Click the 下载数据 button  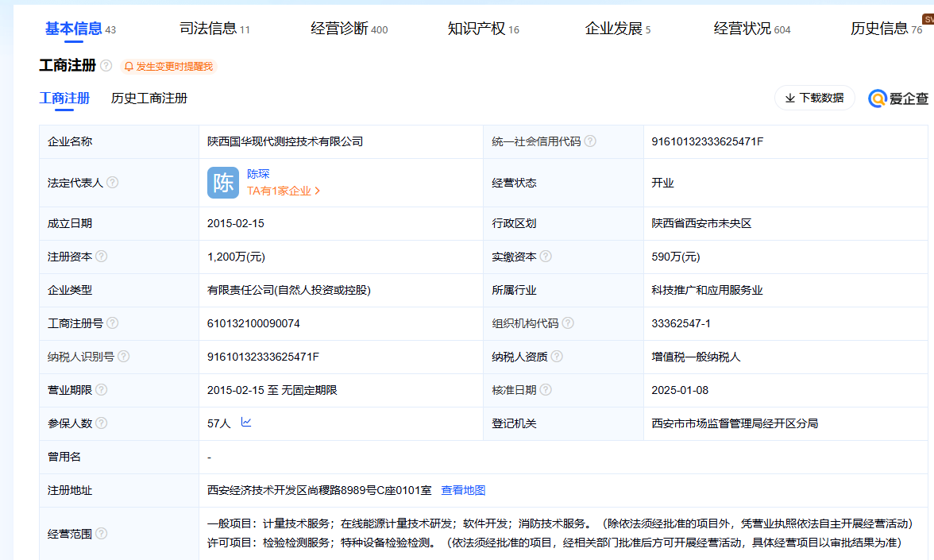814,98
